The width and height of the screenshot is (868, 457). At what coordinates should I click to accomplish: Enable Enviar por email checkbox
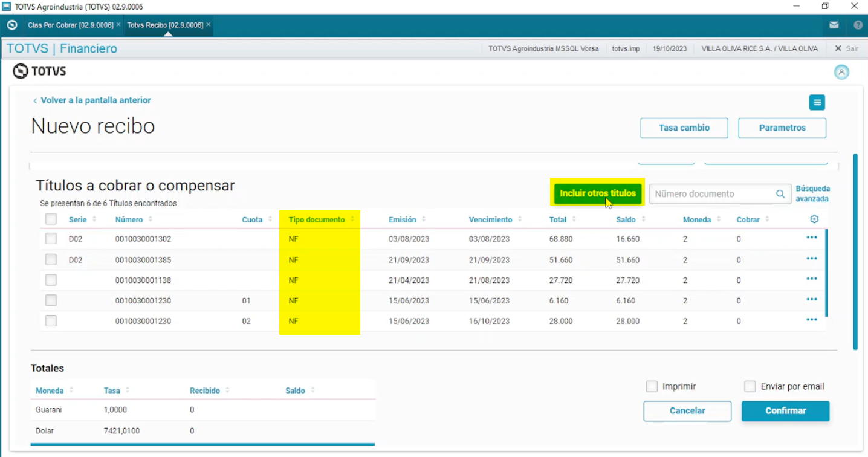pos(750,386)
